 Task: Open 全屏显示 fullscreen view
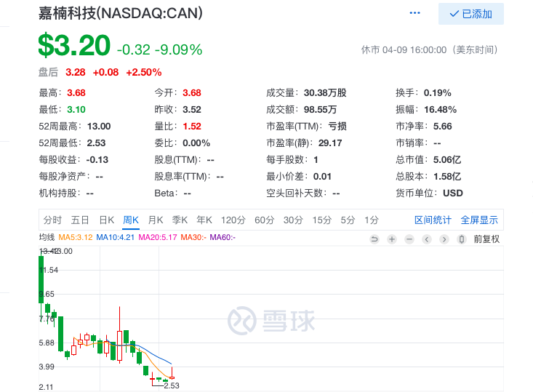click(x=479, y=220)
